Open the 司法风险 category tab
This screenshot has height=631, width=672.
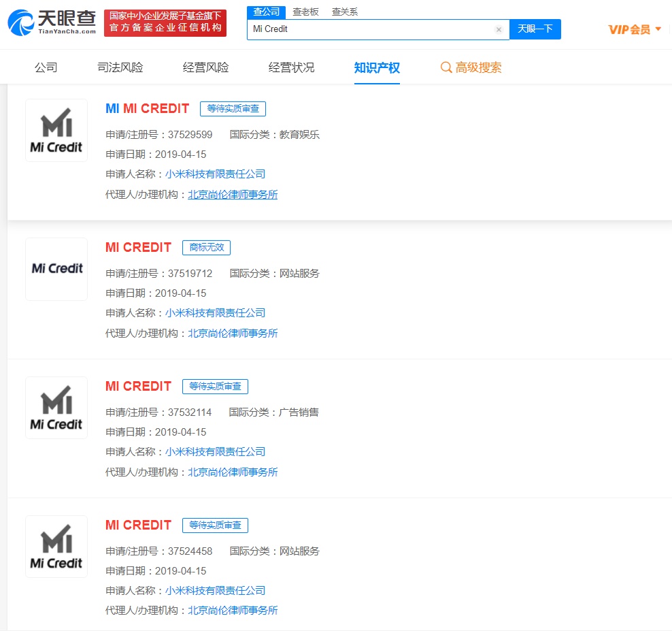(x=120, y=67)
